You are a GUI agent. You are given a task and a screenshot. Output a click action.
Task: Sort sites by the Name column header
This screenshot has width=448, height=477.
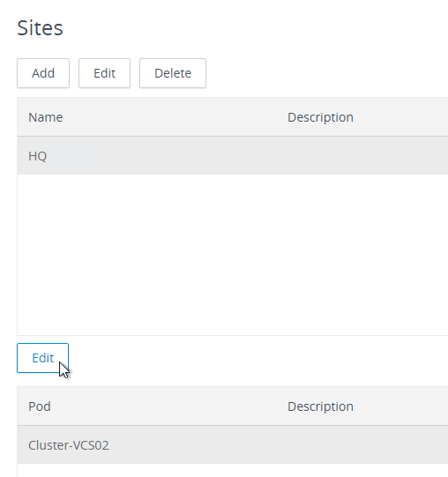click(x=46, y=117)
